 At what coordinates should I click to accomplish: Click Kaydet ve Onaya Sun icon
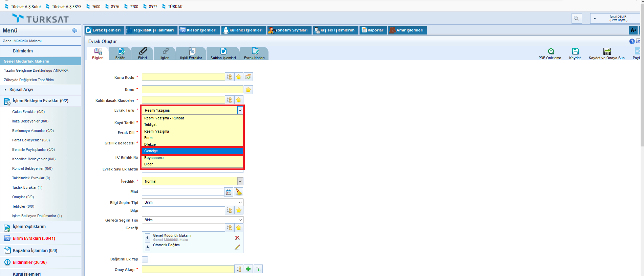[607, 51]
